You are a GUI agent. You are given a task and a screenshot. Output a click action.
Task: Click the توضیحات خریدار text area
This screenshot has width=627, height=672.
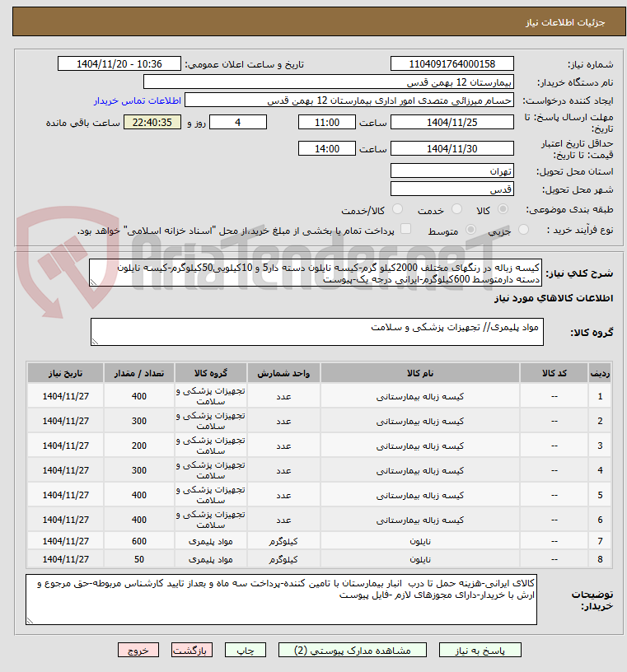pos(281,600)
